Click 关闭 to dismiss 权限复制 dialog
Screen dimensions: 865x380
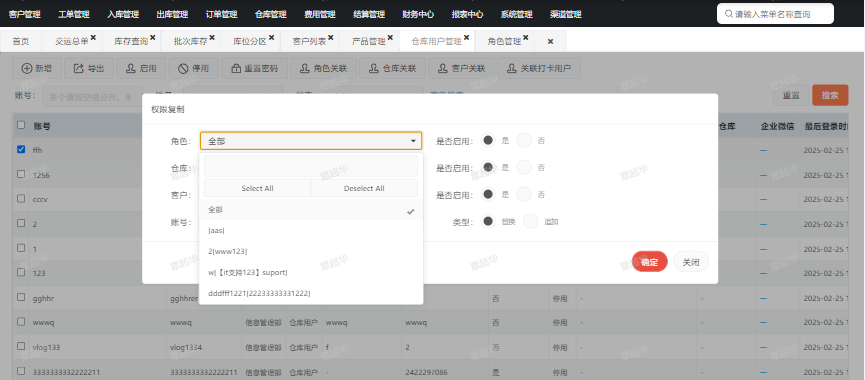691,262
